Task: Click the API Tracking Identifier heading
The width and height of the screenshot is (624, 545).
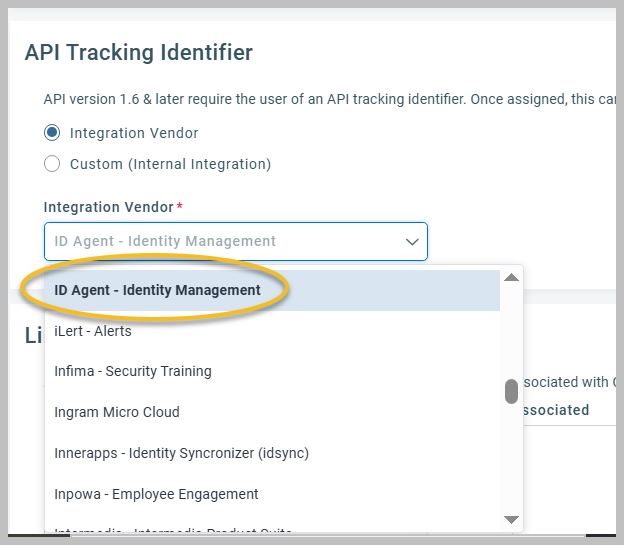Action: (x=139, y=52)
